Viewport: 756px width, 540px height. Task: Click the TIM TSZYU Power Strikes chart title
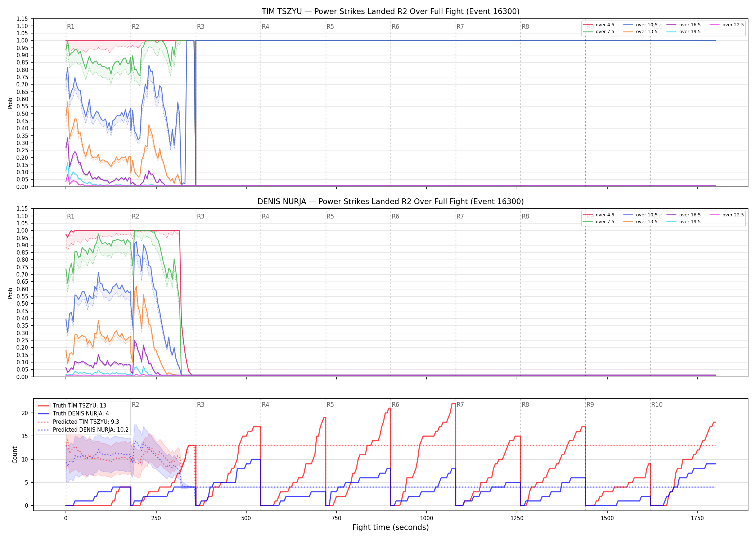391,12
